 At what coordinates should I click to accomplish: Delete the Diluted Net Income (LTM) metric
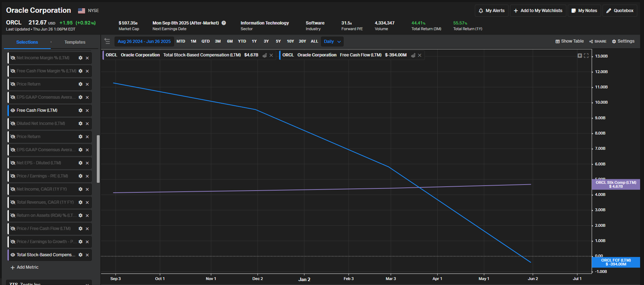tap(87, 124)
